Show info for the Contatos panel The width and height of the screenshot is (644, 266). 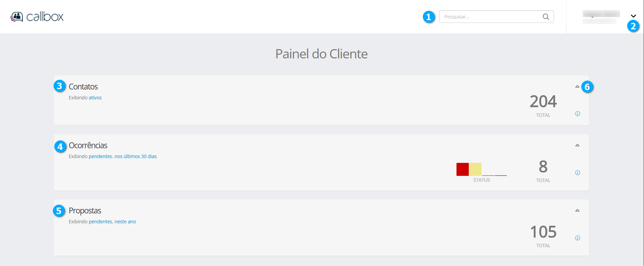coord(578,114)
